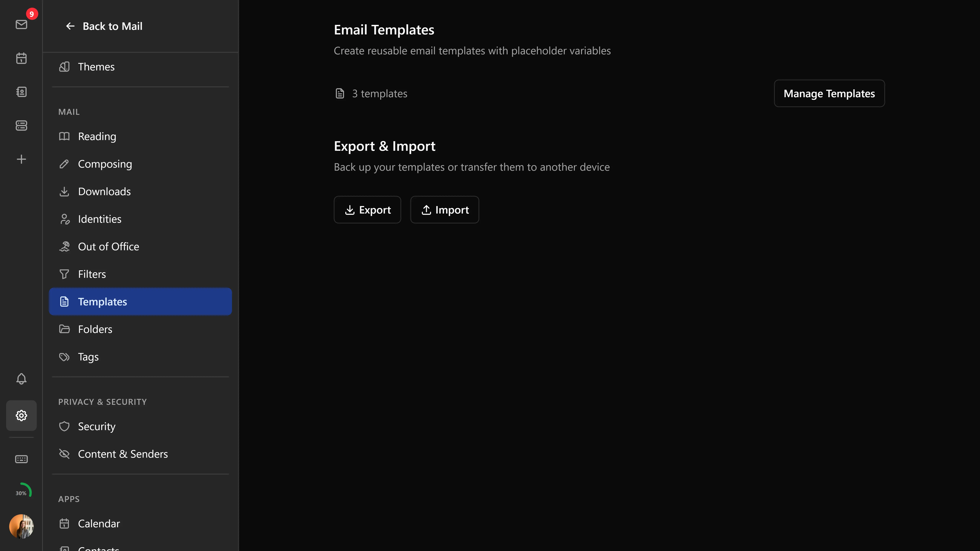Open the Downloads settings
The width and height of the screenshot is (980, 551).
pyautogui.click(x=140, y=191)
